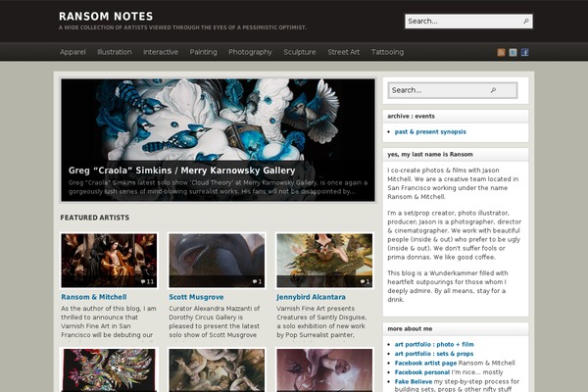This screenshot has height=392, width=588.
Task: Follow the Facebook artist page link
Action: click(425, 363)
